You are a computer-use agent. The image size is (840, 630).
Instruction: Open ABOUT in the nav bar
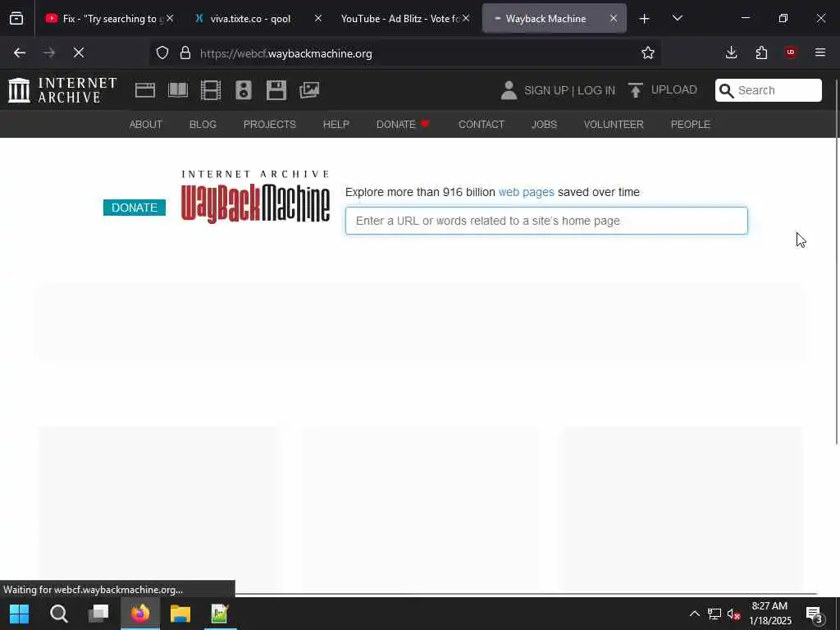pyautogui.click(x=146, y=125)
